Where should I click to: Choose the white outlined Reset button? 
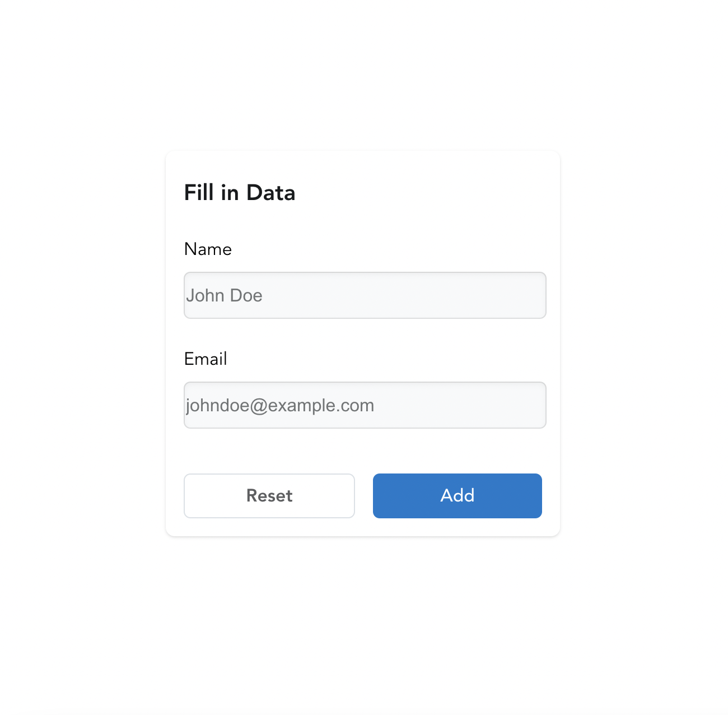click(269, 496)
